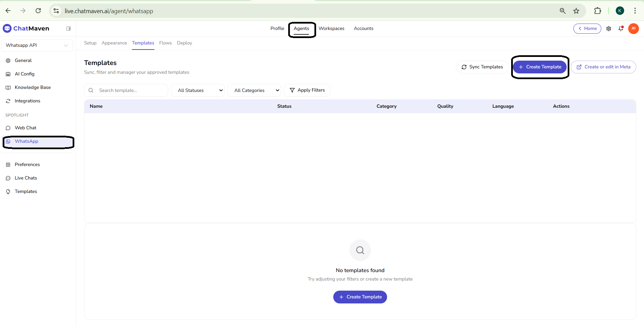This screenshot has width=644, height=326.
Task: Open notifications bell icon
Action: click(x=621, y=29)
